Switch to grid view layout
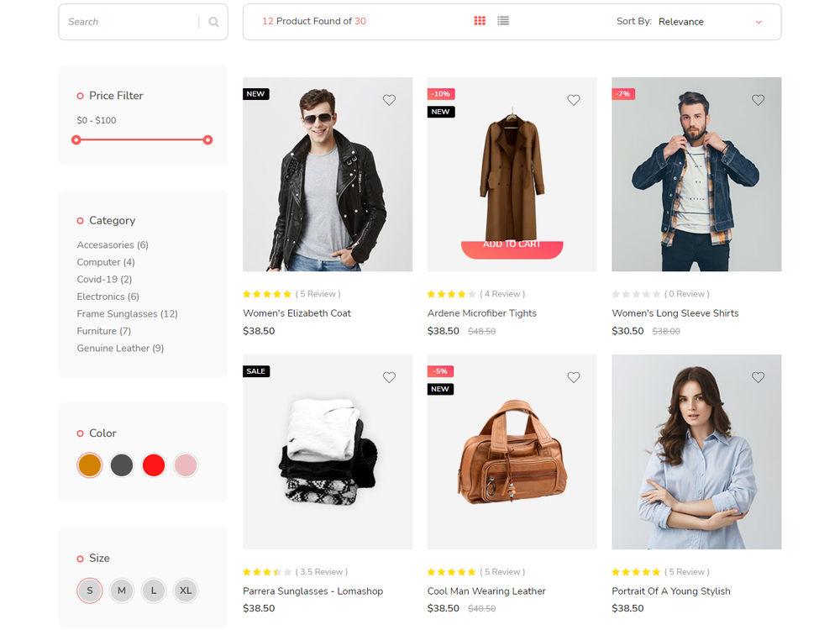This screenshot has width=840, height=630. pos(480,21)
